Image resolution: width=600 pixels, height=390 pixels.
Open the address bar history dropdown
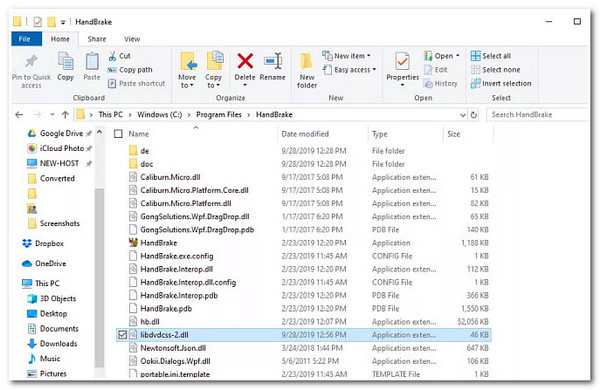[463, 115]
